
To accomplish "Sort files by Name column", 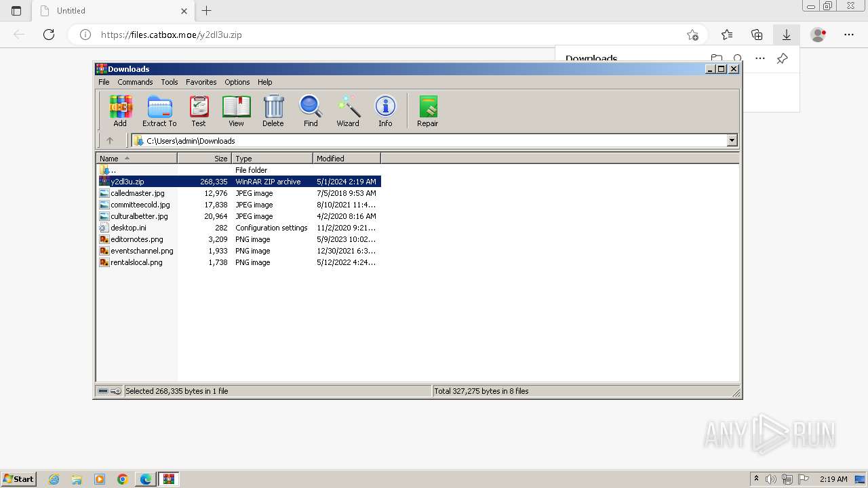I will (x=137, y=159).
